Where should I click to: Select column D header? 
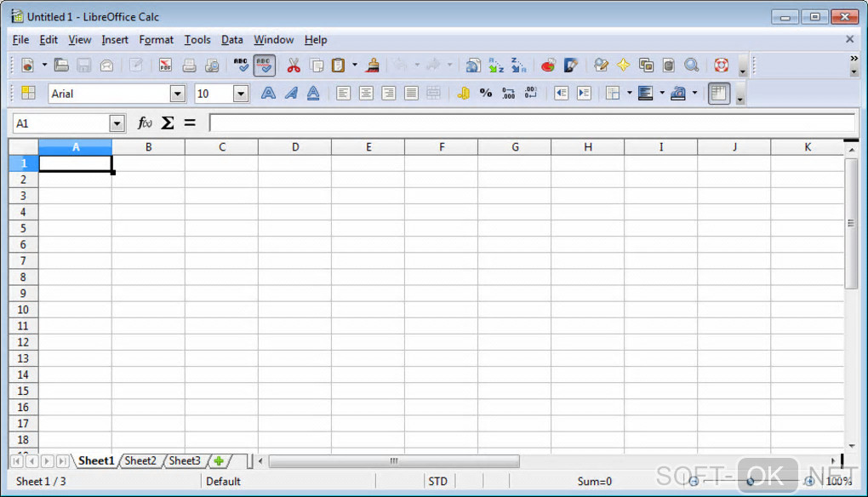tap(295, 147)
